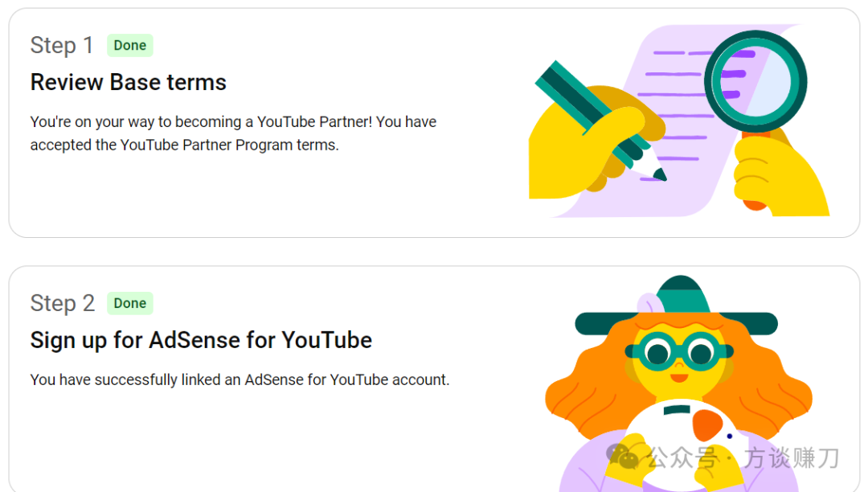This screenshot has width=868, height=492.
Task: Click Sign up for AdSense for YouTube
Action: tap(200, 339)
